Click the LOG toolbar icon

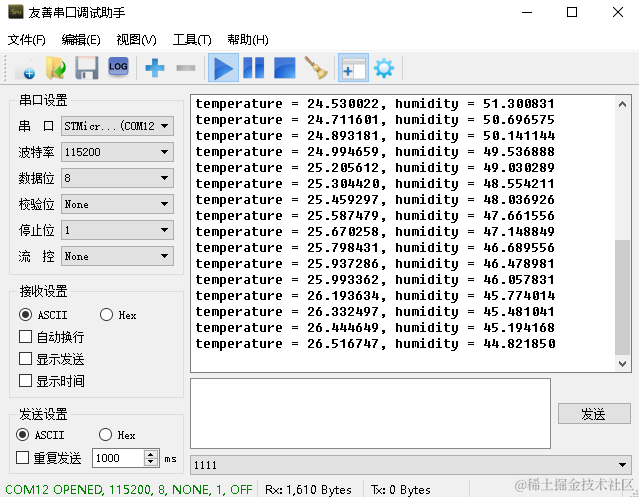pyautogui.click(x=118, y=67)
